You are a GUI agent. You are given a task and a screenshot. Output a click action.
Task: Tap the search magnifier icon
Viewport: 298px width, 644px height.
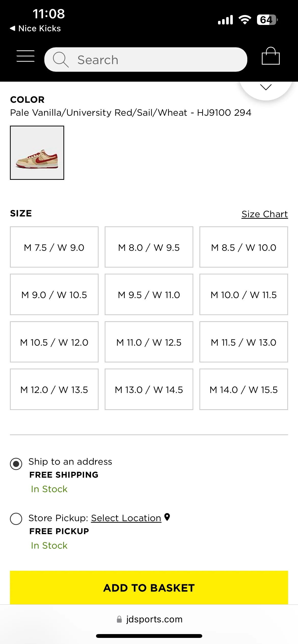coord(61,60)
